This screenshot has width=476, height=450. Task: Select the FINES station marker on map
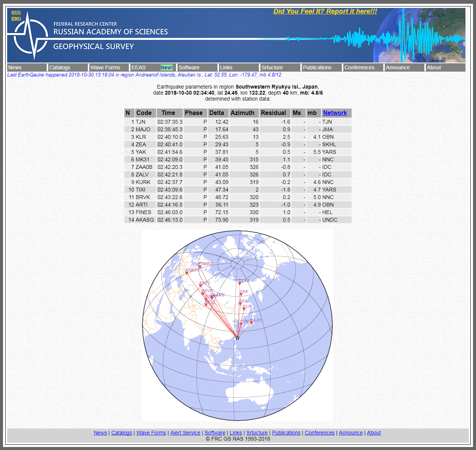coord(200,267)
